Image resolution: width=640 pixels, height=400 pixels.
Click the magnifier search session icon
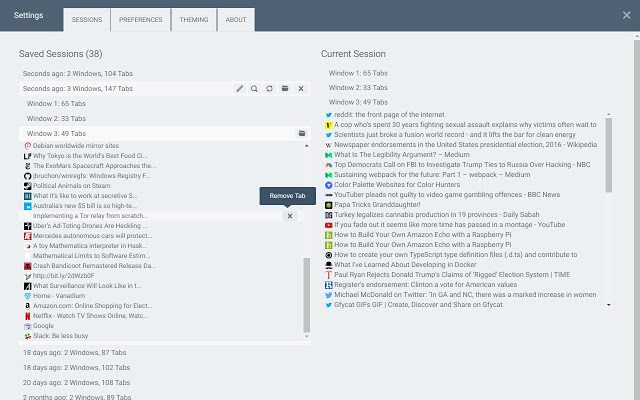(254, 89)
